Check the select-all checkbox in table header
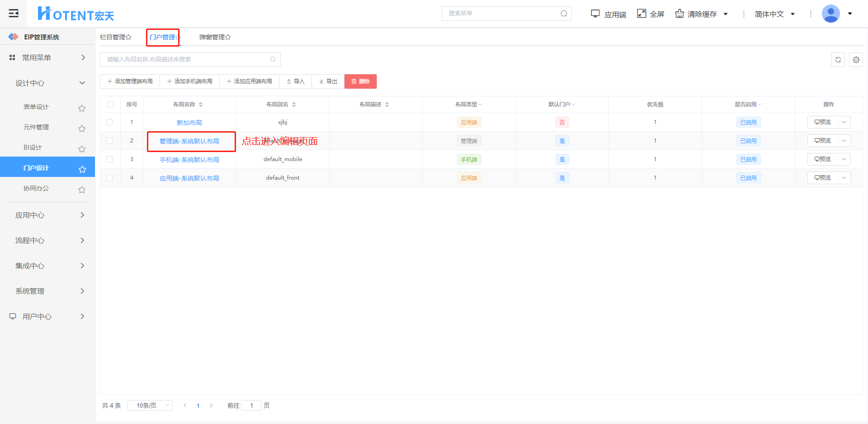 (110, 105)
